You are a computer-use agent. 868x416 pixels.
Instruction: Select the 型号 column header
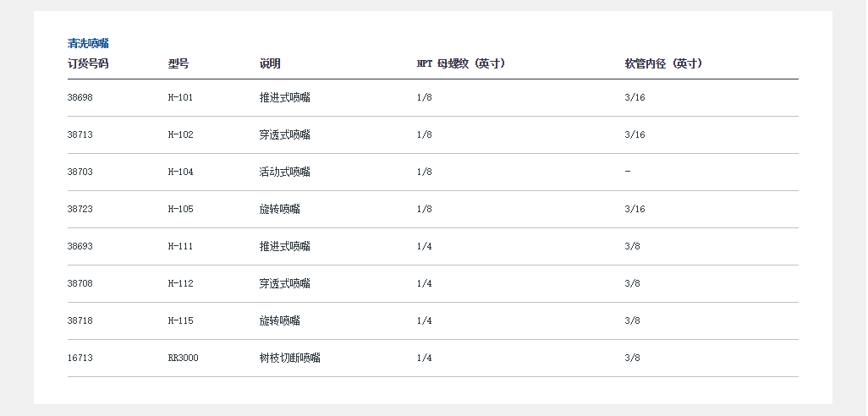pos(179,64)
